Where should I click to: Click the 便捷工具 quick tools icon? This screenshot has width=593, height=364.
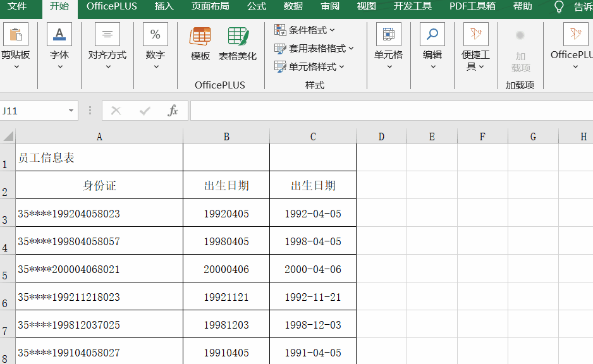click(476, 34)
